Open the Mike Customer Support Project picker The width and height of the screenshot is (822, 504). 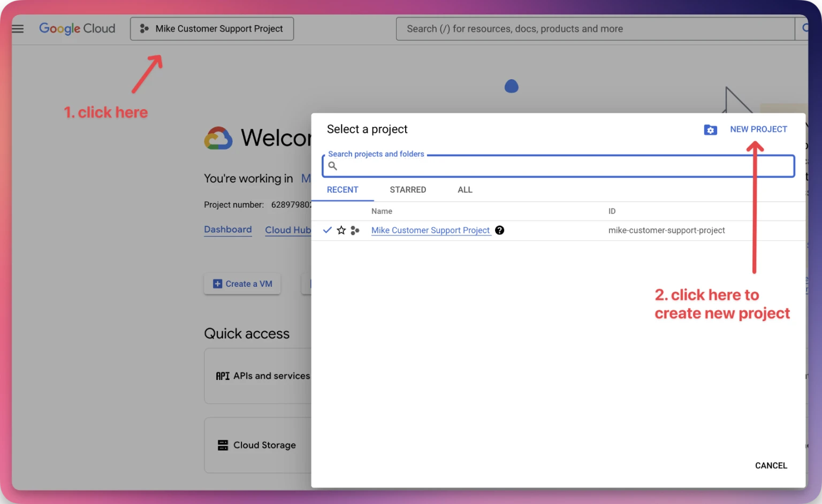pos(212,29)
